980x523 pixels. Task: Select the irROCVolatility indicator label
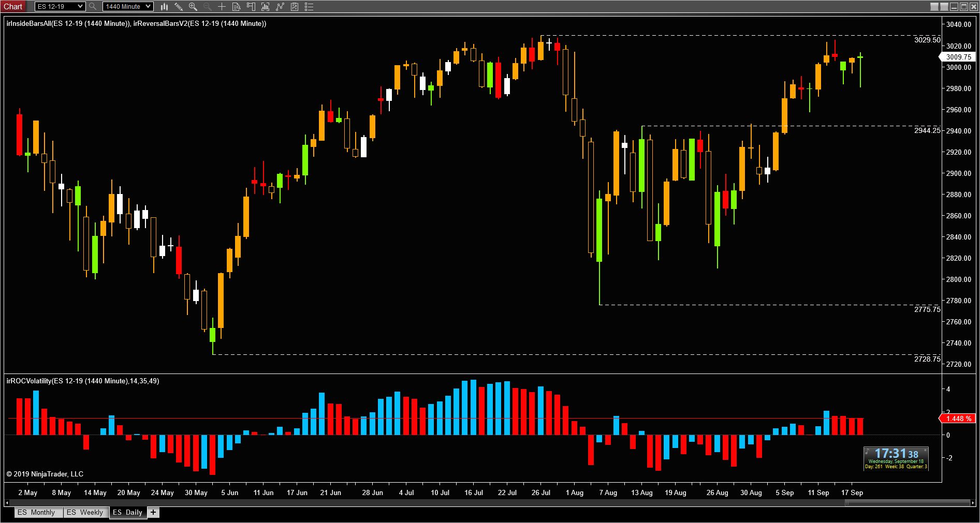(83, 381)
